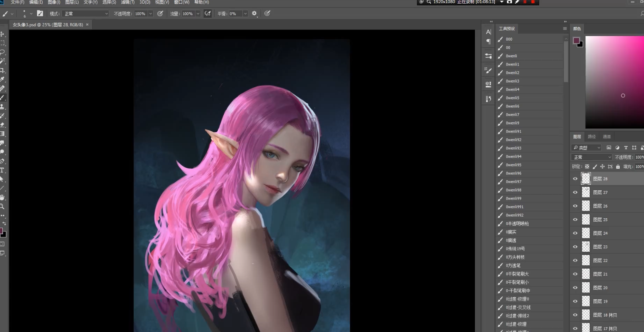Hide layer 图层 21
The image size is (644, 332).
575,274
